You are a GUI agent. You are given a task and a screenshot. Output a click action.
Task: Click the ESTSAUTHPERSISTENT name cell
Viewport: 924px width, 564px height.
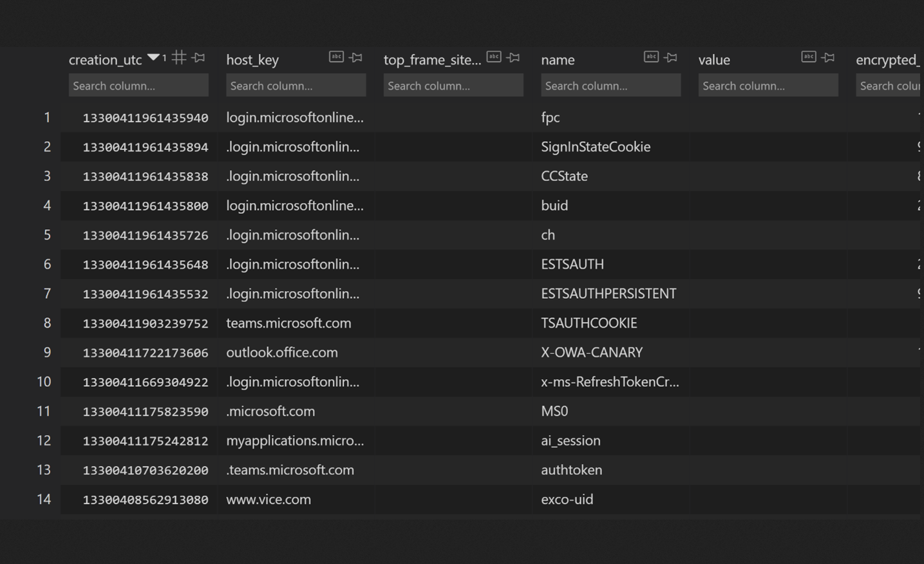coord(608,294)
